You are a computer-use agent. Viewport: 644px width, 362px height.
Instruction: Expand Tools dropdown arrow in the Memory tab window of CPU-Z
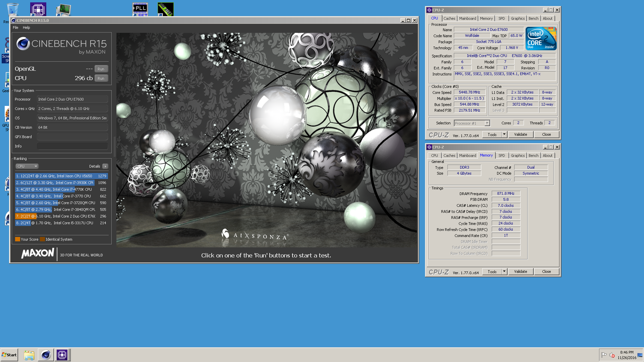tap(504, 271)
